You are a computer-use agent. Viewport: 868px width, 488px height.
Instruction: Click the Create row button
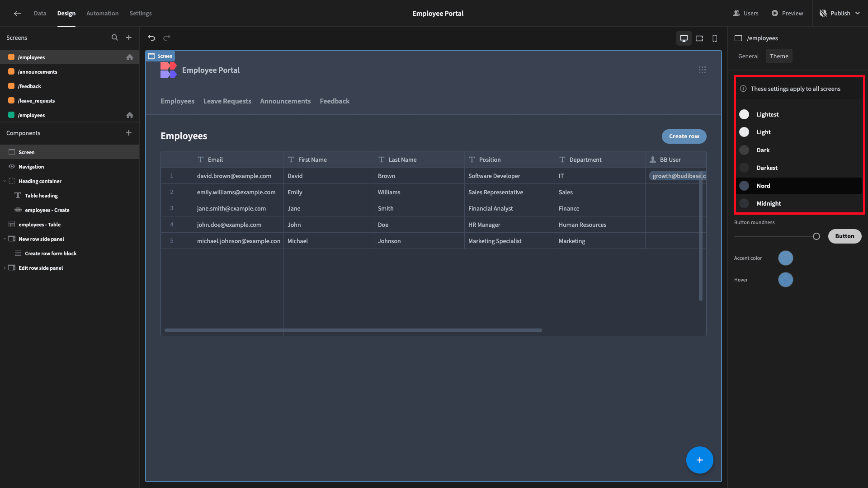coord(684,136)
